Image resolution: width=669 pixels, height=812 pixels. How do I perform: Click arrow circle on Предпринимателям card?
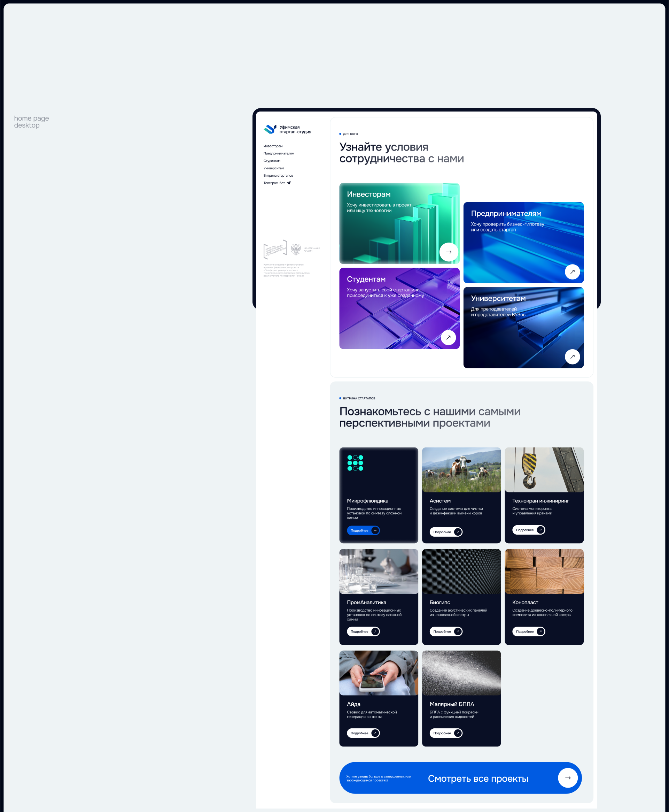coord(572,271)
